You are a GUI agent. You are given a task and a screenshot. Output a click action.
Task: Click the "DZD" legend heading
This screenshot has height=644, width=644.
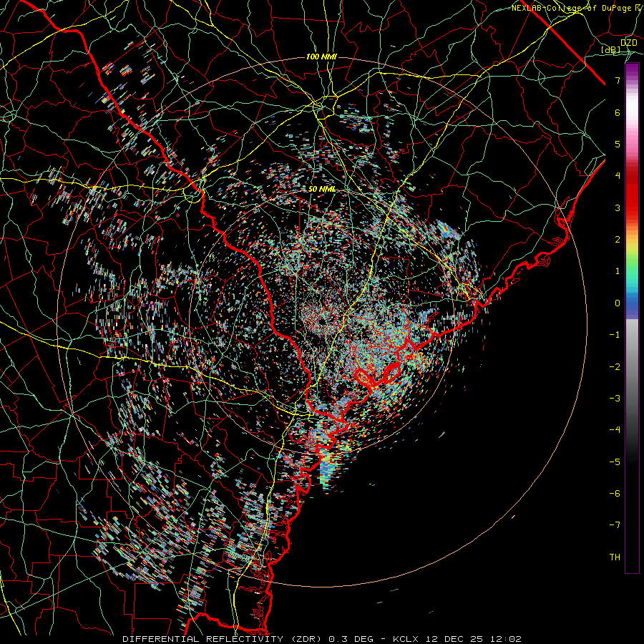pyautogui.click(x=629, y=43)
